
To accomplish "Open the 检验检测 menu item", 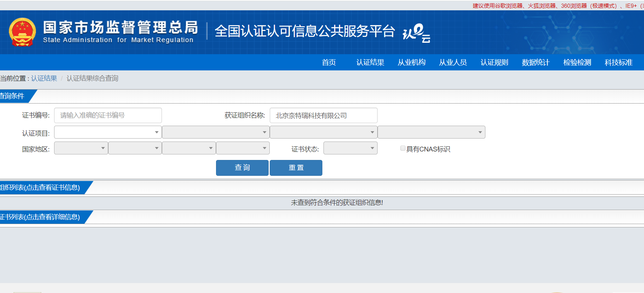I will click(x=577, y=62).
